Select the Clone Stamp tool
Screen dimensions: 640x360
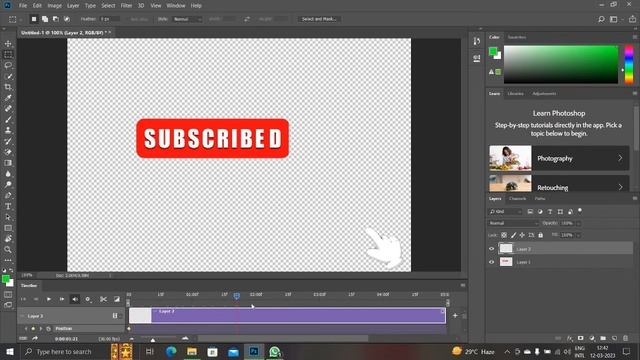pyautogui.click(x=8, y=130)
